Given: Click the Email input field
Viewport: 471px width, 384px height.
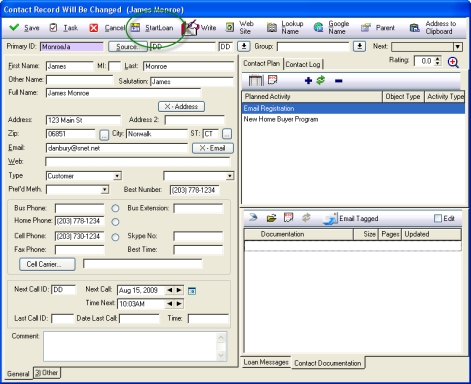Looking at the screenshot, I should tap(117, 148).
